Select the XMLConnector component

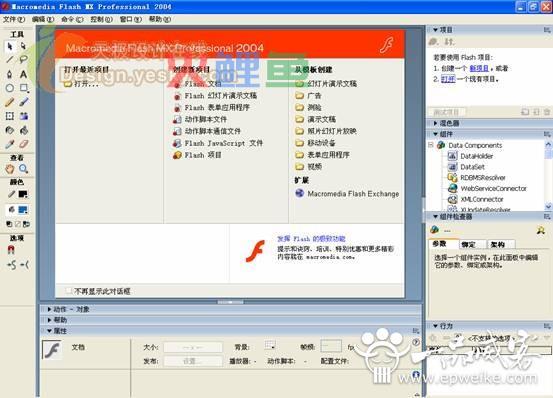tap(475, 199)
